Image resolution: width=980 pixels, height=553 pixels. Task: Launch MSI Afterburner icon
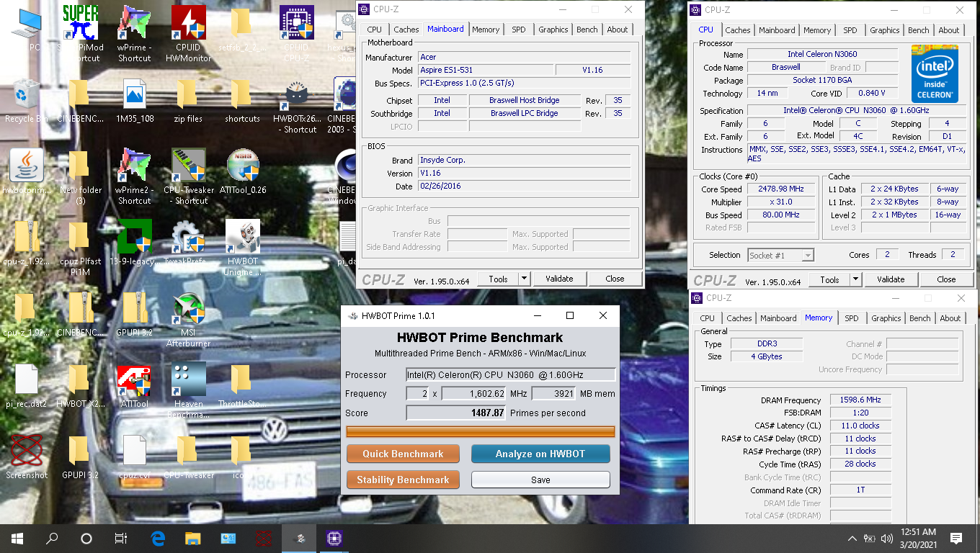[x=189, y=318]
